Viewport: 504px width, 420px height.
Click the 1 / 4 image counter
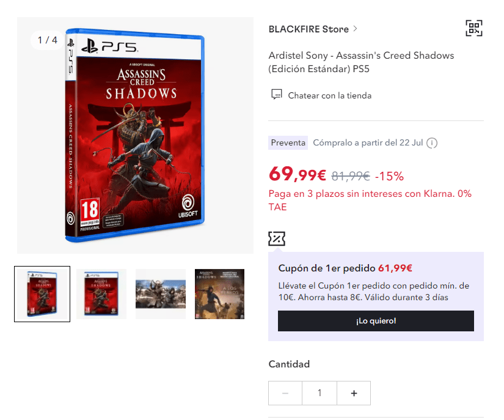[x=47, y=40]
